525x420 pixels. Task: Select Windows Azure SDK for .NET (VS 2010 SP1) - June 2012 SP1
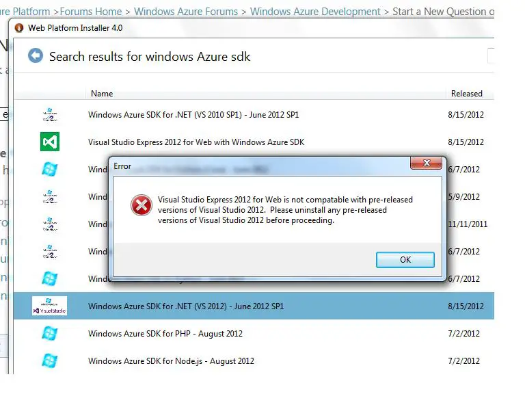tap(193, 114)
